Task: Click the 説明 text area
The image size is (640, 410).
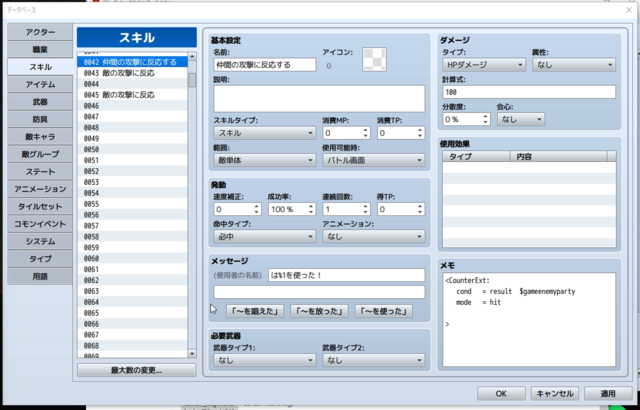Action: click(x=319, y=99)
